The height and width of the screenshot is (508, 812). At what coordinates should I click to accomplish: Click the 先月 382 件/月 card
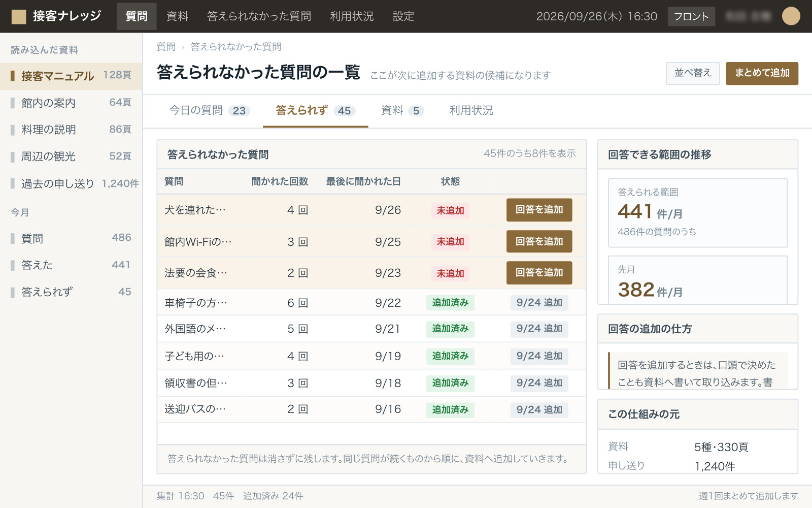(697, 280)
